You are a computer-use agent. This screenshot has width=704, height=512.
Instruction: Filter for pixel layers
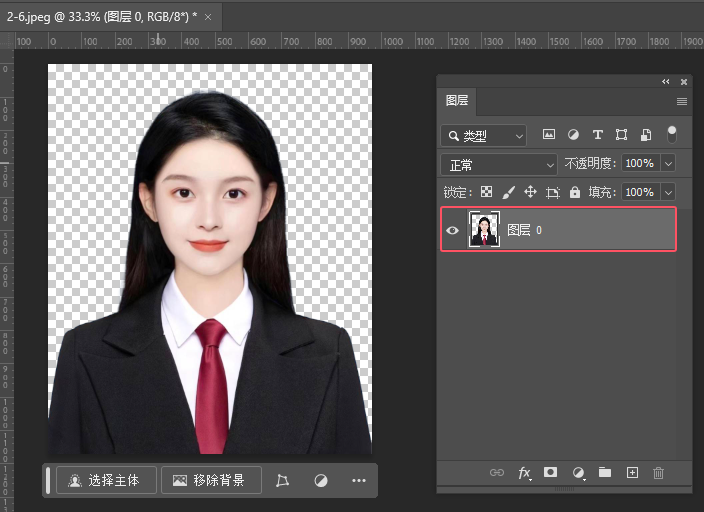(x=549, y=135)
